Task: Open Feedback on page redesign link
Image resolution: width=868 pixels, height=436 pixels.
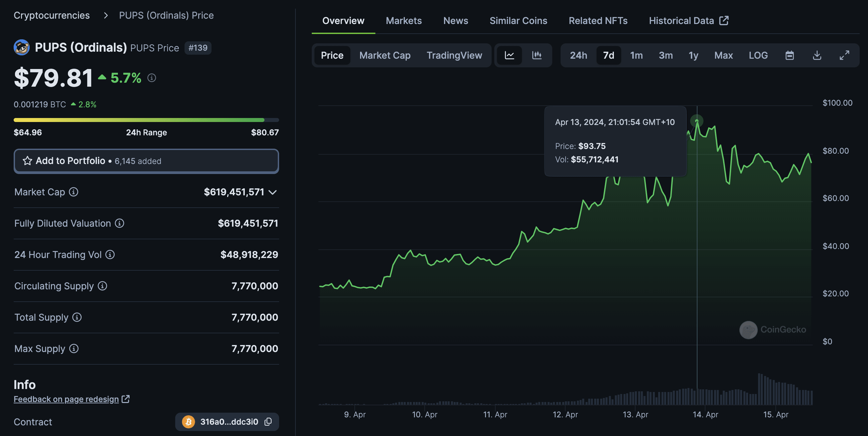Action: tap(66, 399)
